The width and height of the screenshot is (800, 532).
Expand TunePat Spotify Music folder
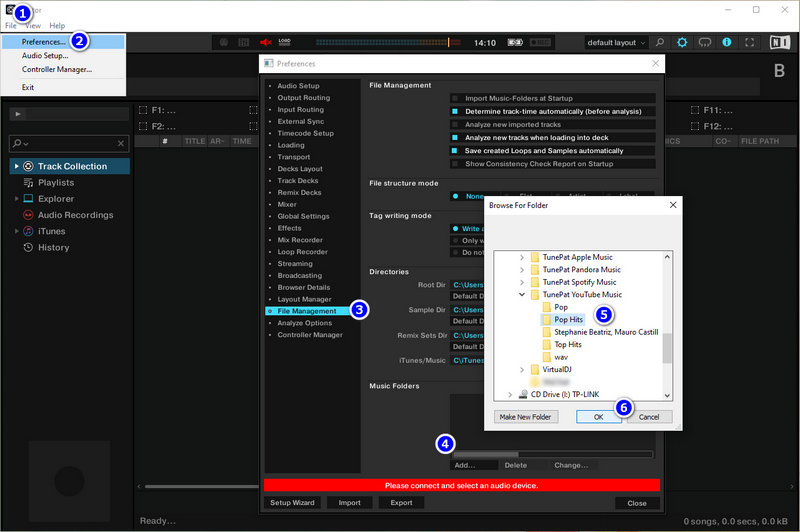521,283
